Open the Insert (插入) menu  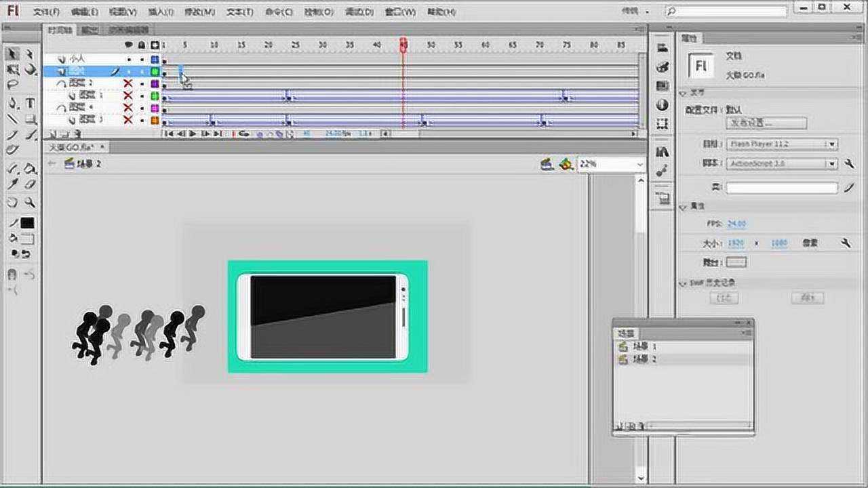(x=161, y=12)
